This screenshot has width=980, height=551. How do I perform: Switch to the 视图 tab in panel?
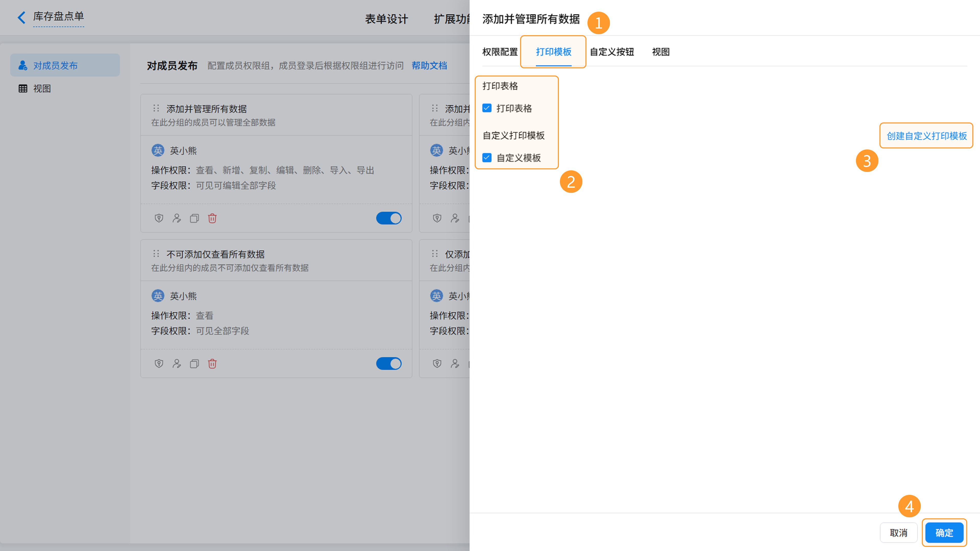tap(661, 52)
